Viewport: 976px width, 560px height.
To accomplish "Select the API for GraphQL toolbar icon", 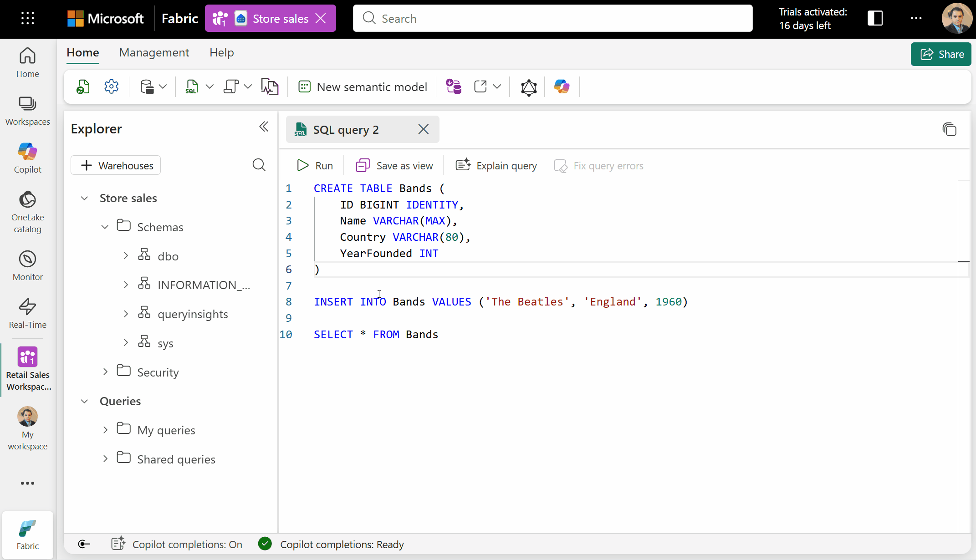I will (528, 87).
